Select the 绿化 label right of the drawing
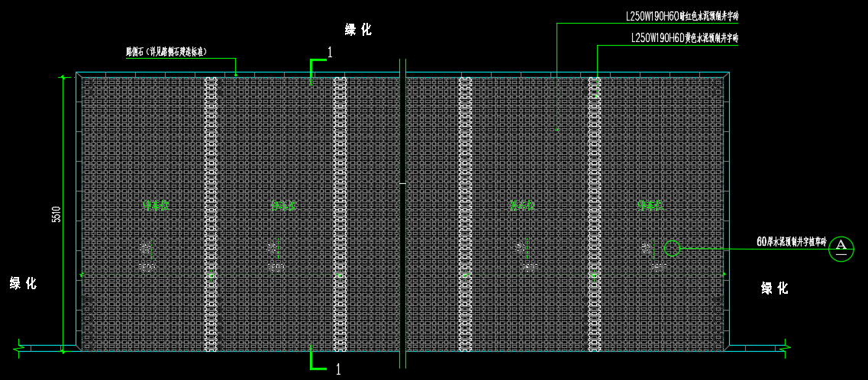The width and height of the screenshot is (868, 380). [x=775, y=288]
